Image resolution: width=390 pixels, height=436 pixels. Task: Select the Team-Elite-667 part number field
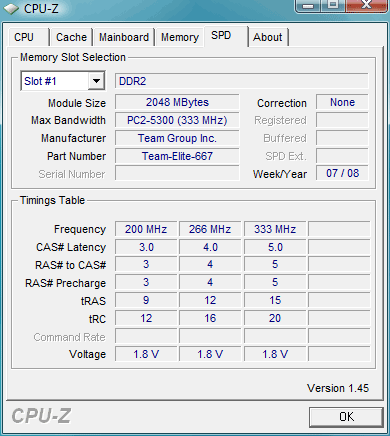[x=177, y=156]
